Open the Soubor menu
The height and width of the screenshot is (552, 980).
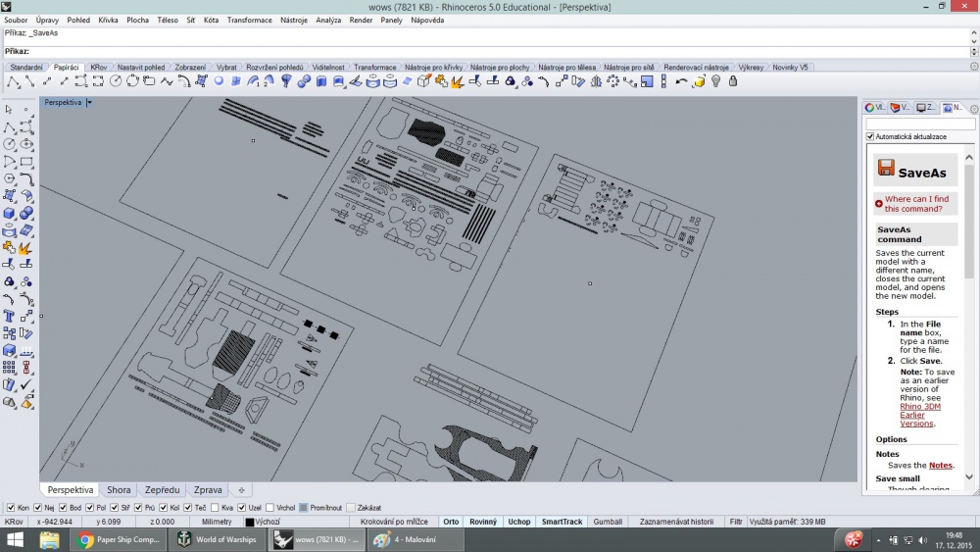coord(16,20)
